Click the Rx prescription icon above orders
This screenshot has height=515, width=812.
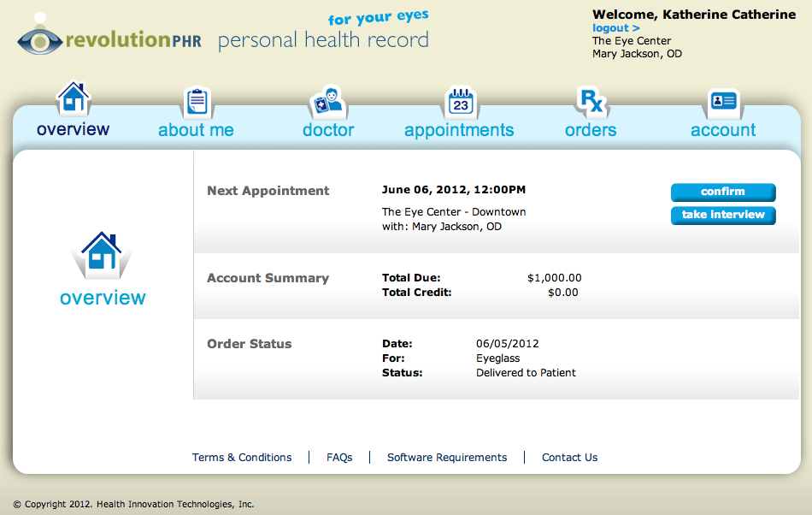coord(591,101)
